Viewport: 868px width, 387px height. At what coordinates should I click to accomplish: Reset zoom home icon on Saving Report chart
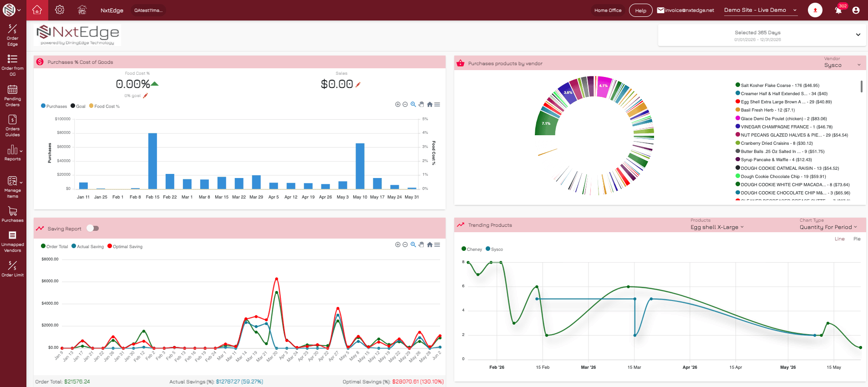(x=430, y=244)
